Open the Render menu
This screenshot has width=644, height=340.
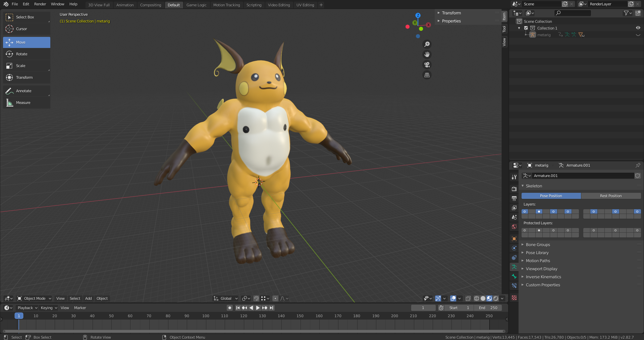[x=40, y=4]
